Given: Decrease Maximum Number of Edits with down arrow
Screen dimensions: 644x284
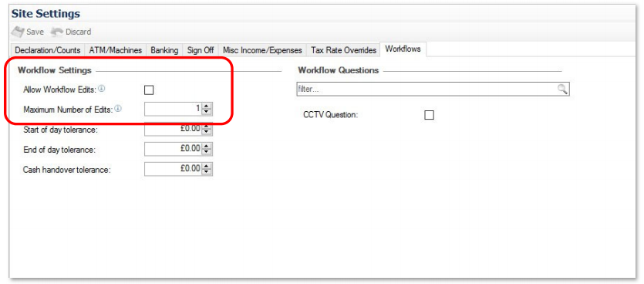Looking at the screenshot, I should click(x=207, y=112).
